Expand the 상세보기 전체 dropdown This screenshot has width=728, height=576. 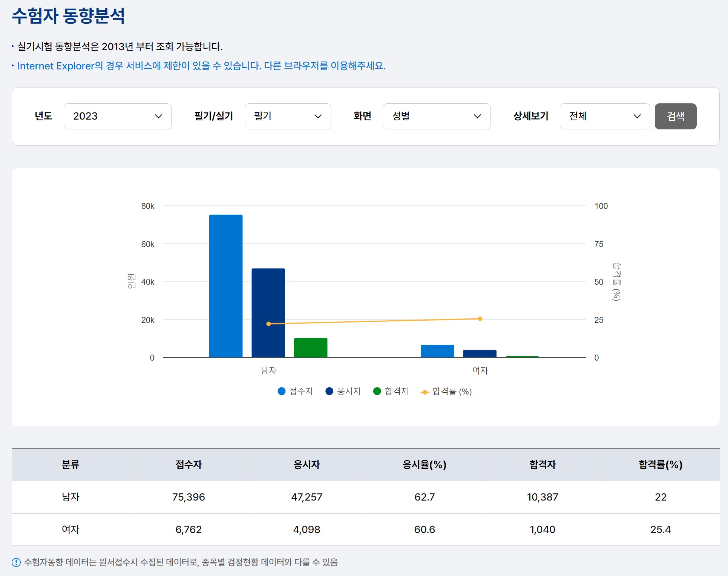tap(604, 116)
